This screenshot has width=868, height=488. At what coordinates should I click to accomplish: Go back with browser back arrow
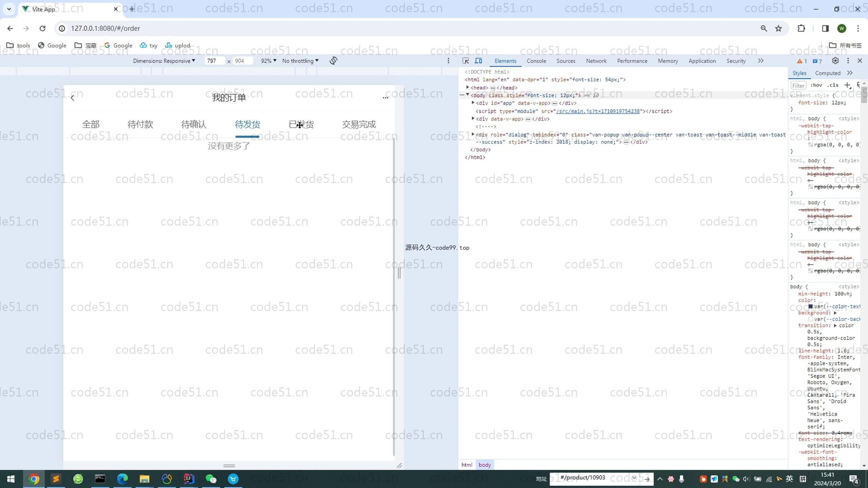pos(10,28)
